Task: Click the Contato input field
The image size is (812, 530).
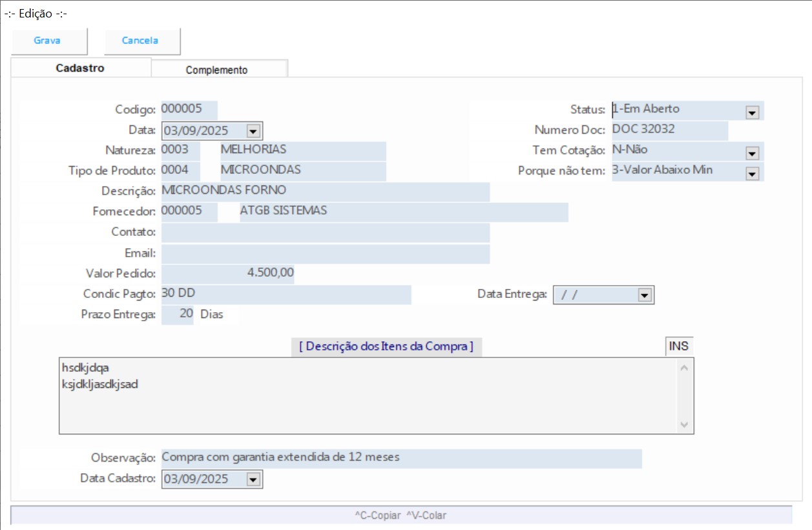Action: [x=325, y=233]
